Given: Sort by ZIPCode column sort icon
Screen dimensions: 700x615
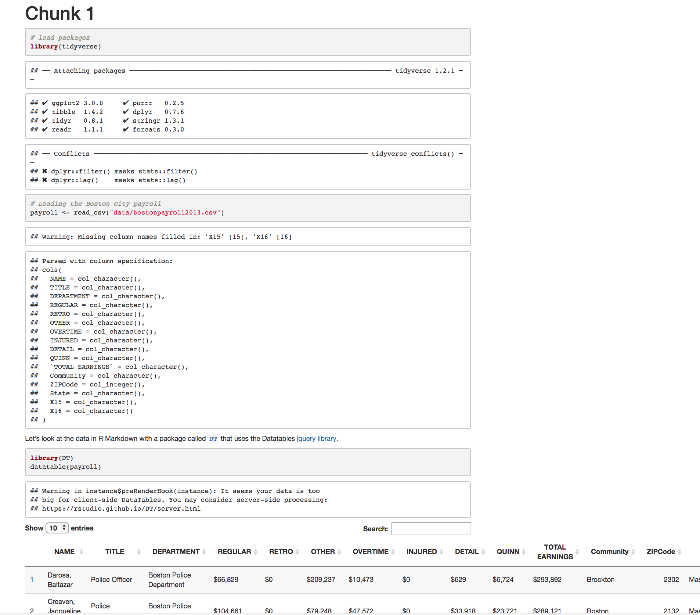Looking at the screenshot, I should [x=679, y=552].
